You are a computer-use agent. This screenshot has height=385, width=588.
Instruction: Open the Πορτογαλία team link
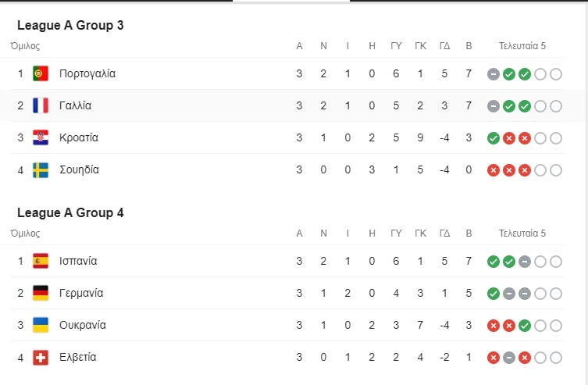click(x=87, y=73)
